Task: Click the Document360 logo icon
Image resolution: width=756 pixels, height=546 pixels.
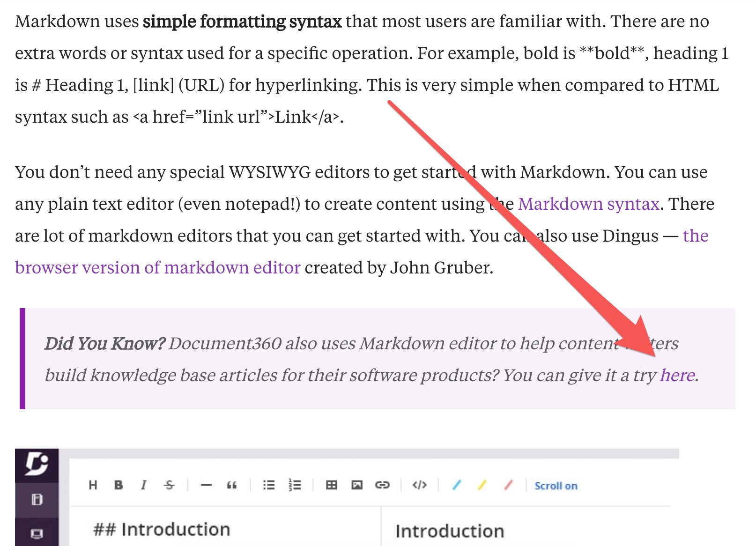Action: click(x=37, y=464)
